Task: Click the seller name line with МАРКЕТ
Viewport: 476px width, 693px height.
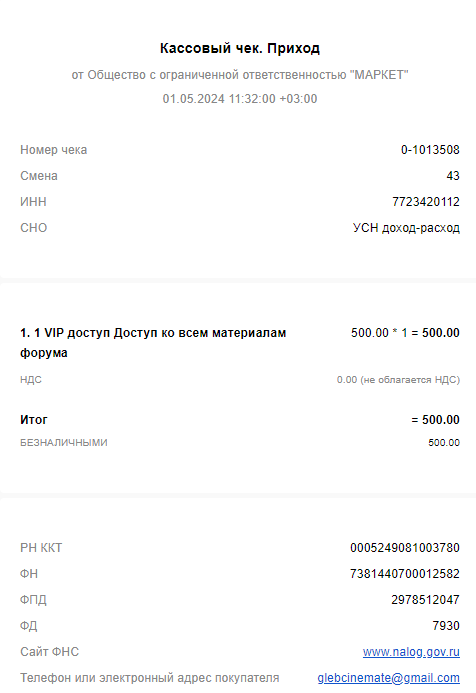Action: click(240, 75)
